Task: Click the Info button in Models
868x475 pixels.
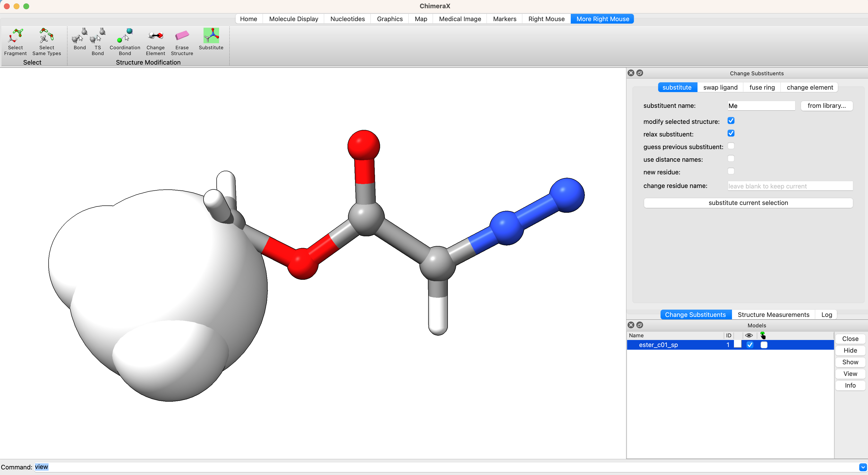Action: point(850,385)
